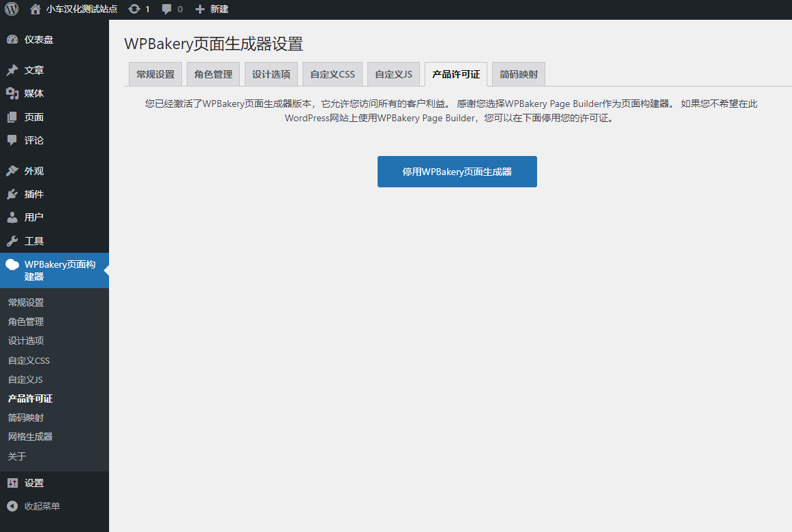
Task: Open 设计选项 in sidebar submenu
Action: tap(26, 341)
